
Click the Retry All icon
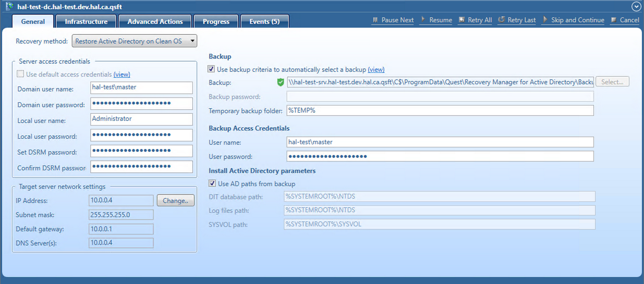(461, 20)
